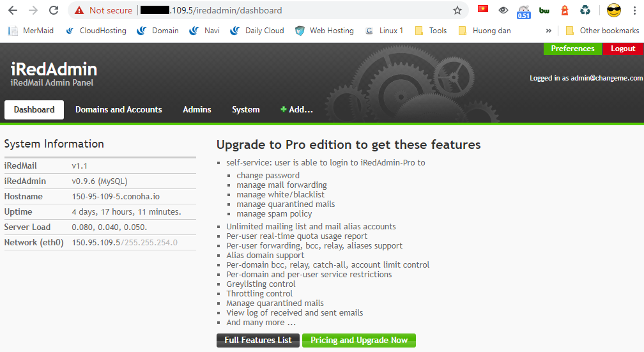Show hidden bookmarks with the double chevron

(548, 31)
